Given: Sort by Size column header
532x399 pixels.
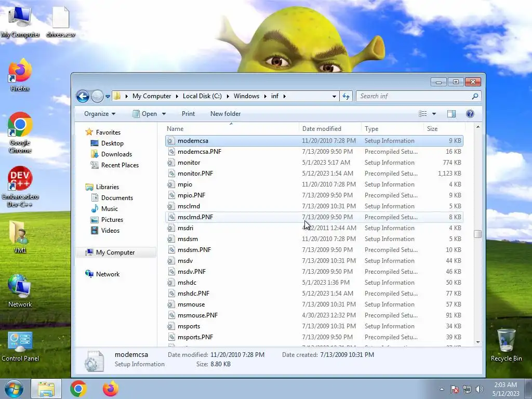Looking at the screenshot, I should tap(444, 129).
